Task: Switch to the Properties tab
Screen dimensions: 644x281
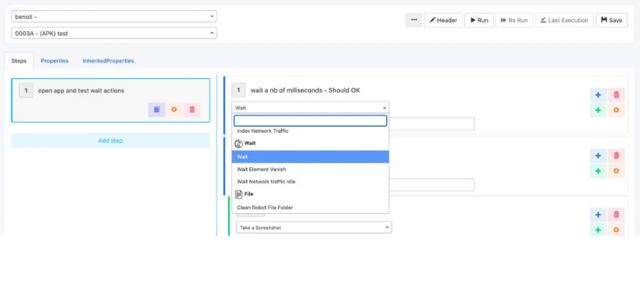Action: (55, 61)
